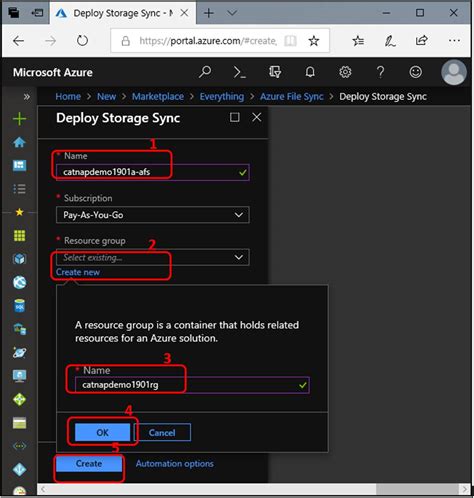Open Add notes pen icon
The image size is (474, 498).
click(390, 41)
